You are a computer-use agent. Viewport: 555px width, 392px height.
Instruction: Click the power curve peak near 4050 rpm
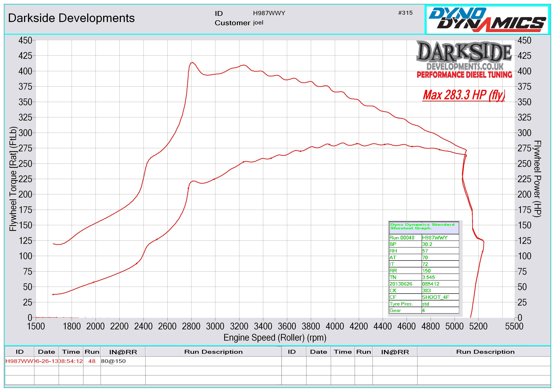343,143
